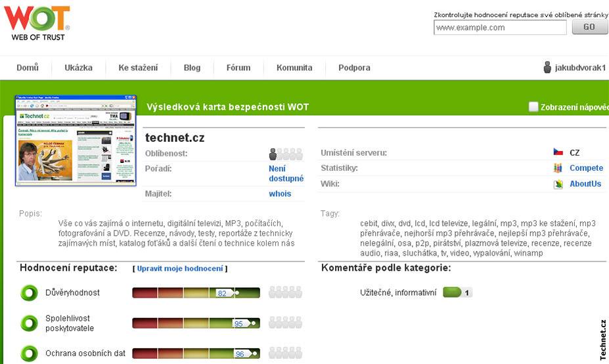Click the green Spolehlivost poskytovatele circle icon

click(29, 323)
